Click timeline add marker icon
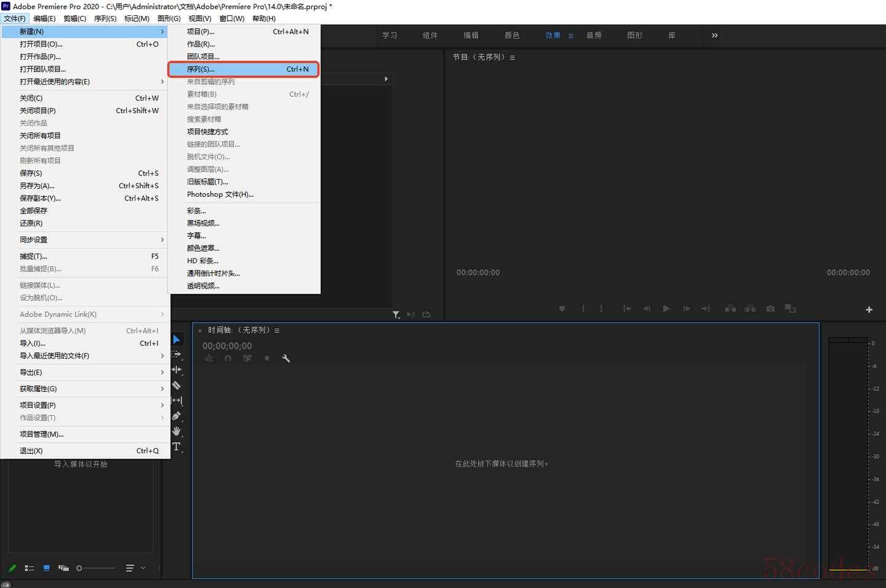The image size is (886, 588). click(x=266, y=359)
